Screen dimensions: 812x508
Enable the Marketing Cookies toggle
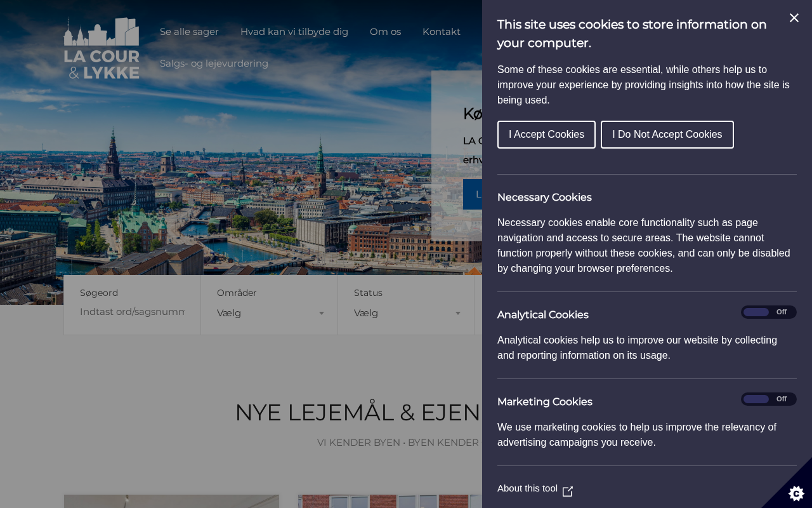[x=768, y=399]
